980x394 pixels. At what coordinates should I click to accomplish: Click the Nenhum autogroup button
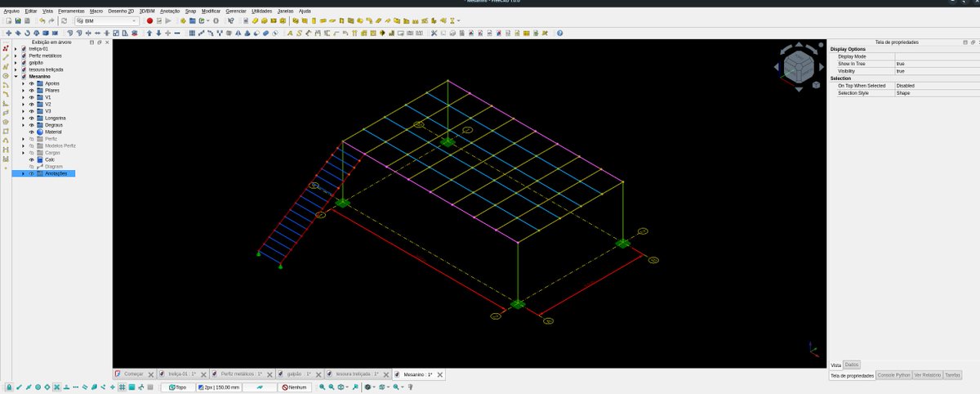(295, 387)
